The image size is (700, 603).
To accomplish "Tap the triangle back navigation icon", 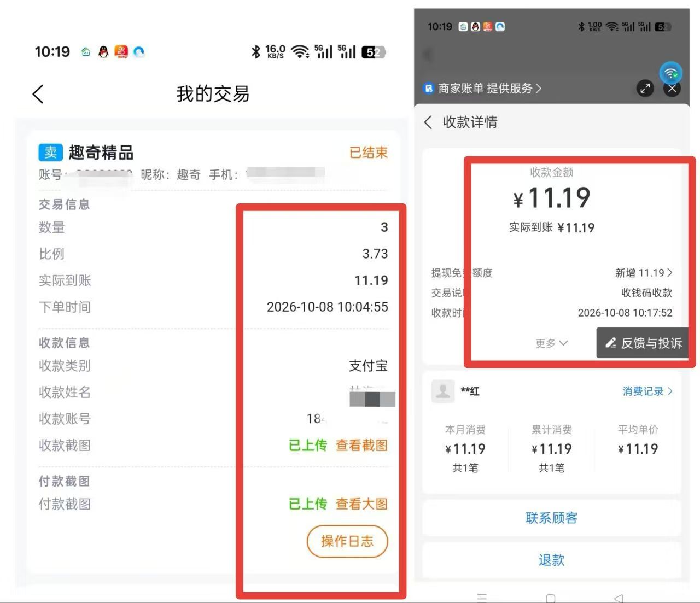I will pos(619,598).
